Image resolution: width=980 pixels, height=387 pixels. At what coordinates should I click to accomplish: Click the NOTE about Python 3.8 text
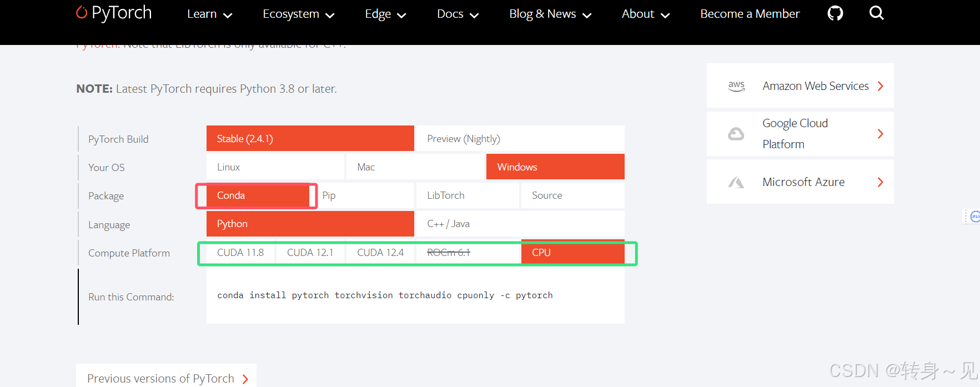[x=207, y=89]
